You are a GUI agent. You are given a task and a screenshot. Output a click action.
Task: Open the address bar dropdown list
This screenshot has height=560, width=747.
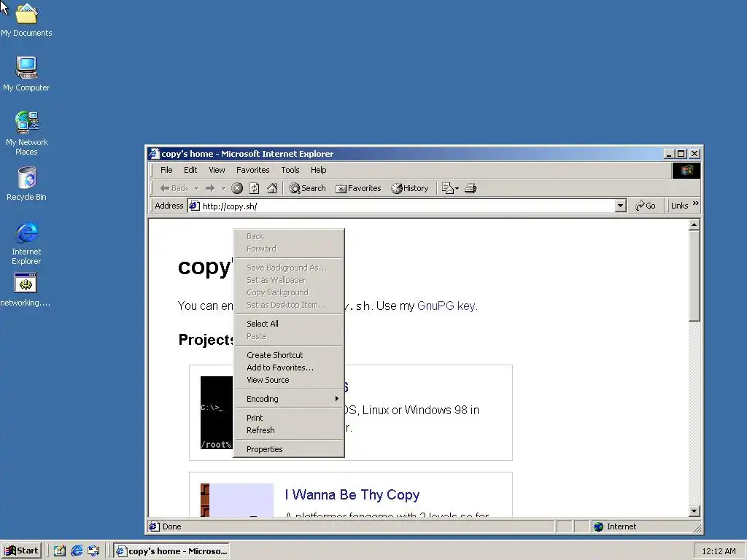[620, 206]
